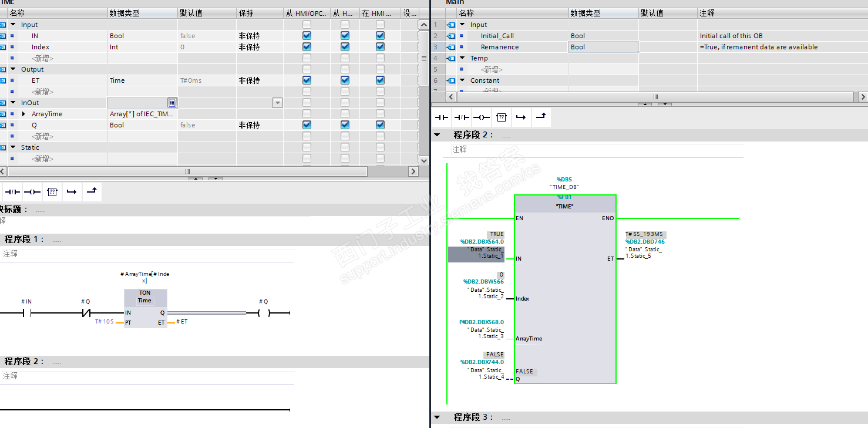Image resolution: width=868 pixels, height=428 pixels.
Task: Insert normally closed contact in TIME block toolbar
Action: (12, 192)
